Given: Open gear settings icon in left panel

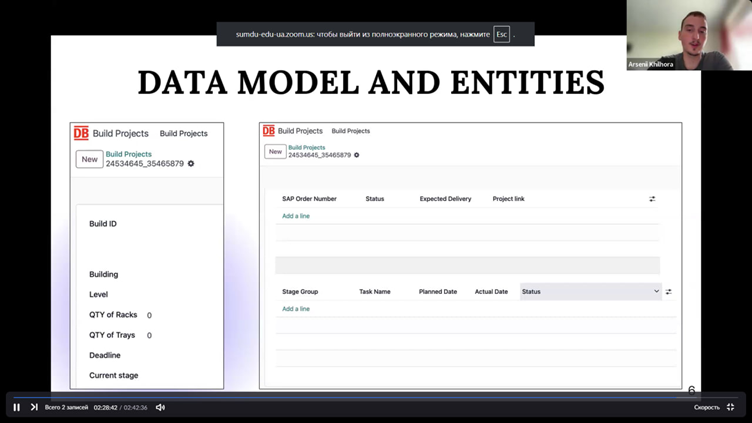Looking at the screenshot, I should (x=191, y=164).
